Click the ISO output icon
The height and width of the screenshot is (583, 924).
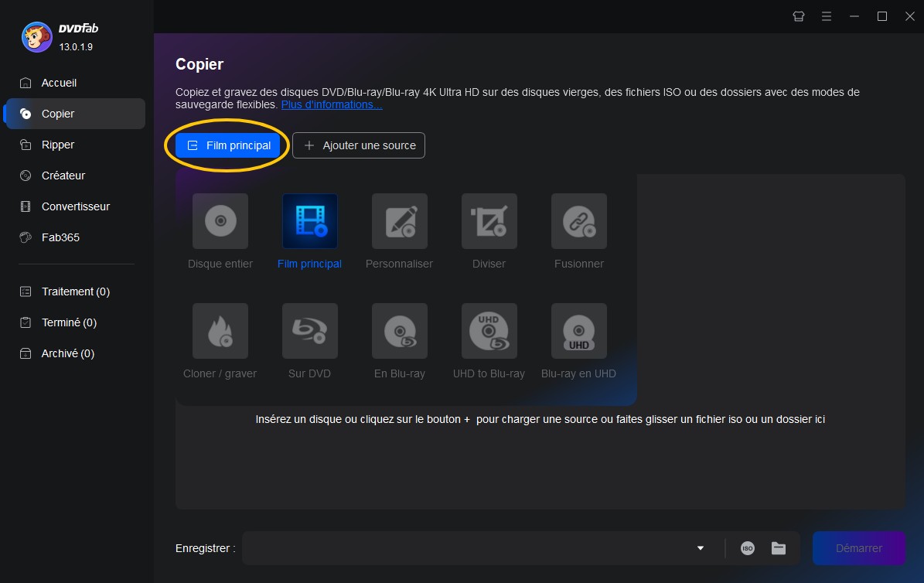tap(747, 548)
